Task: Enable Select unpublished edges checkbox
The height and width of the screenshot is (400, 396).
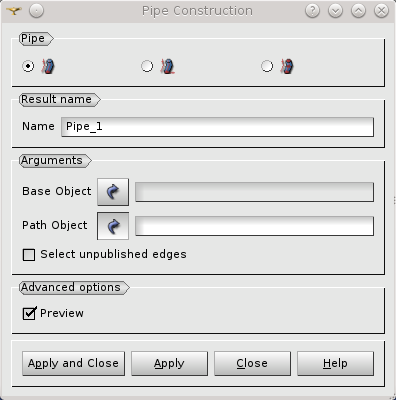Action: (x=29, y=255)
